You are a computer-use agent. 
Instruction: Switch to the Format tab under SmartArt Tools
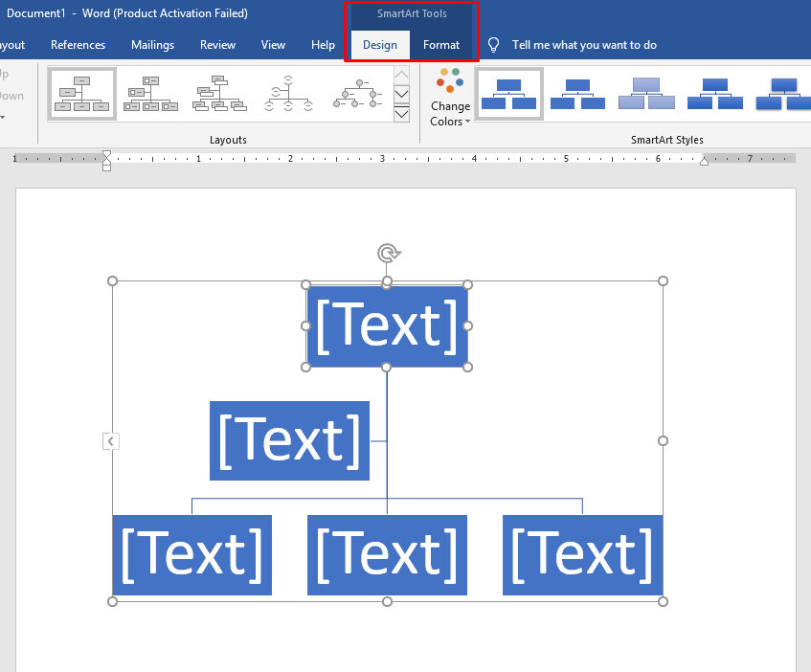[x=441, y=45]
